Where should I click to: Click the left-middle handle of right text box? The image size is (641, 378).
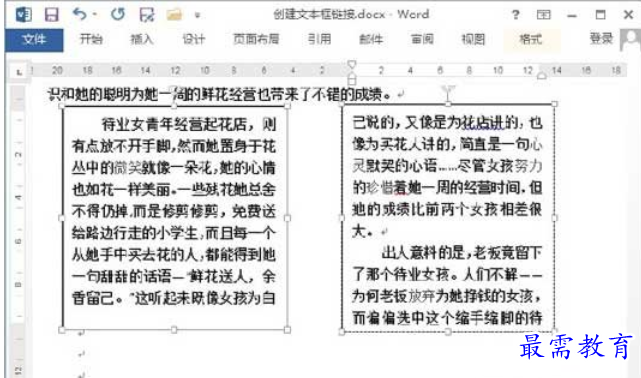pyautogui.click(x=342, y=218)
